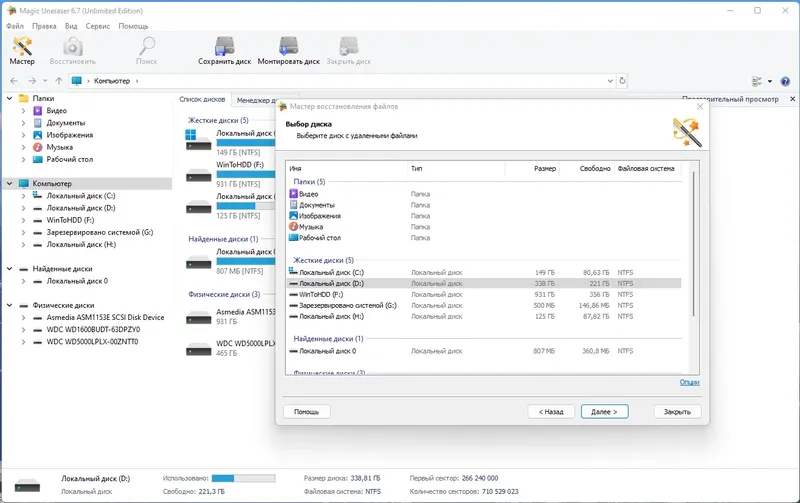Viewport: 800px width, 503px height.
Task: Click the Компьютер breadcrumb in address bar
Action: coord(112,81)
